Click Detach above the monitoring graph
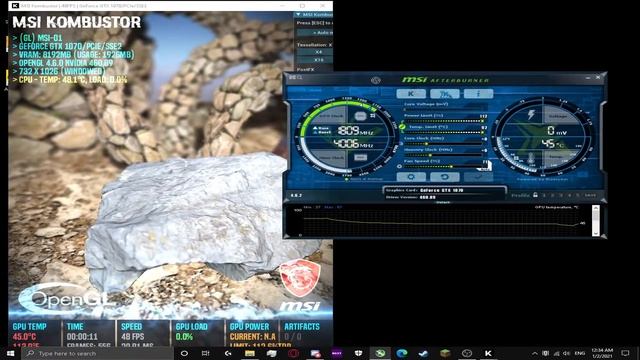640x360 pixels. pyautogui.click(x=443, y=202)
